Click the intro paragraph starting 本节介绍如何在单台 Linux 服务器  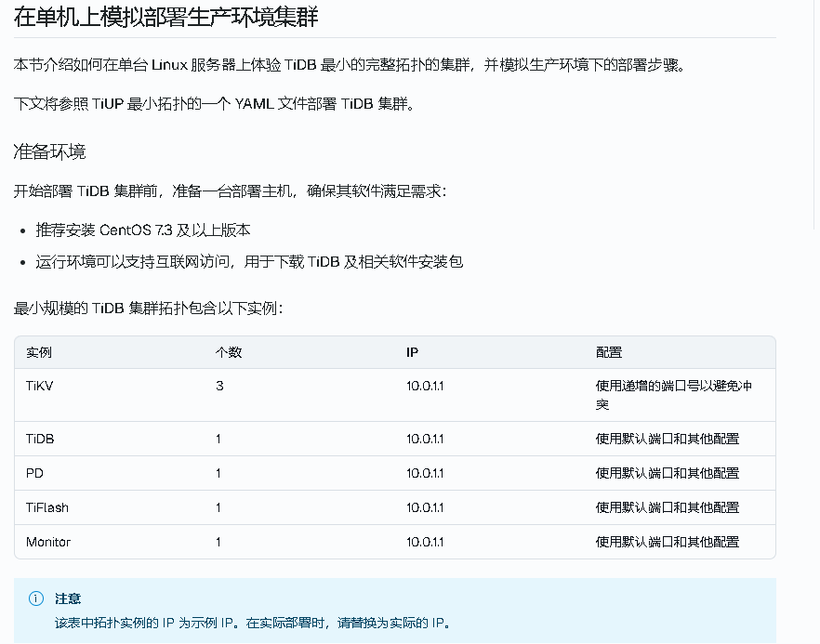pyautogui.click(x=350, y=65)
